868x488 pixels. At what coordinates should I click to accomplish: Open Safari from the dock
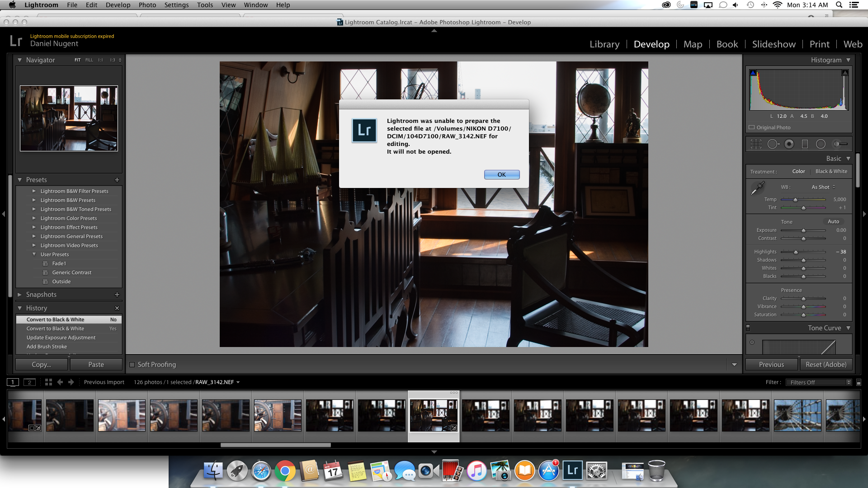tap(261, 471)
